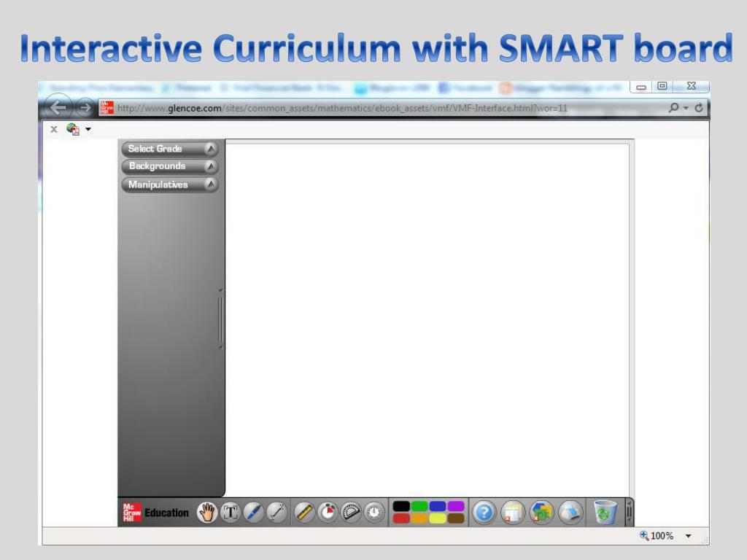This screenshot has height=560, width=747.
Task: Click the McGraw Hill favicon in address bar
Action: point(107,108)
